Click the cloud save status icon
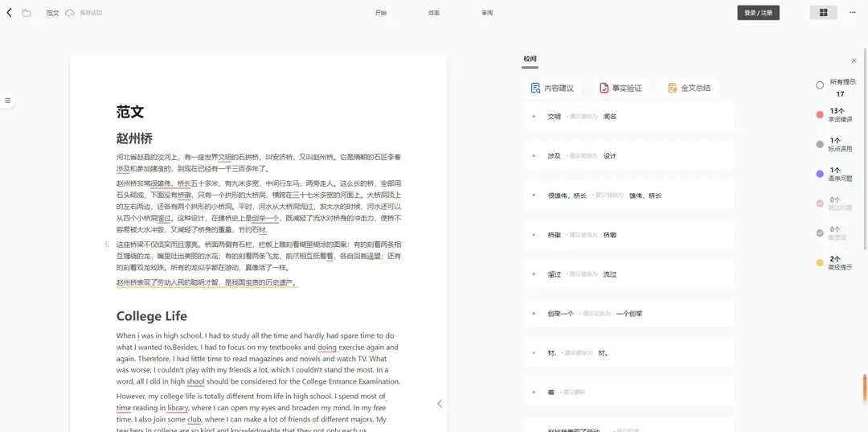 pos(70,13)
